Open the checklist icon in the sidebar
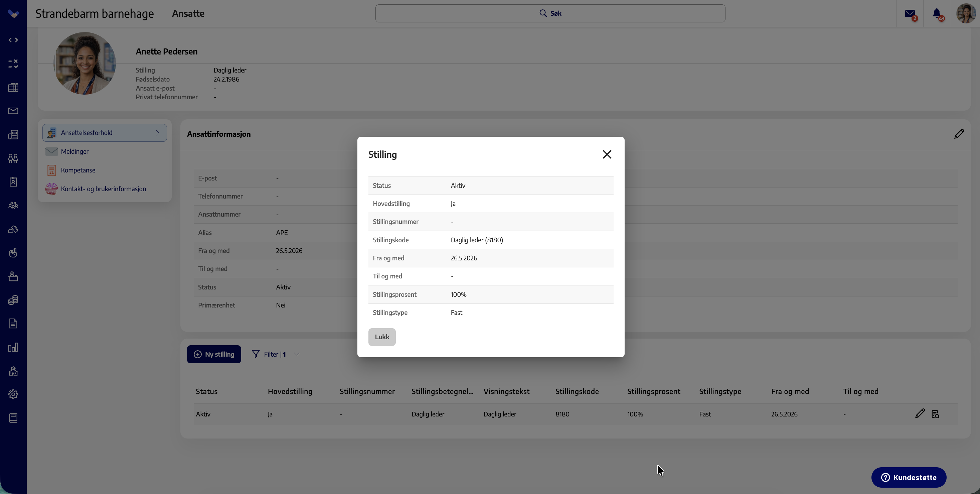980x494 pixels. (13, 64)
